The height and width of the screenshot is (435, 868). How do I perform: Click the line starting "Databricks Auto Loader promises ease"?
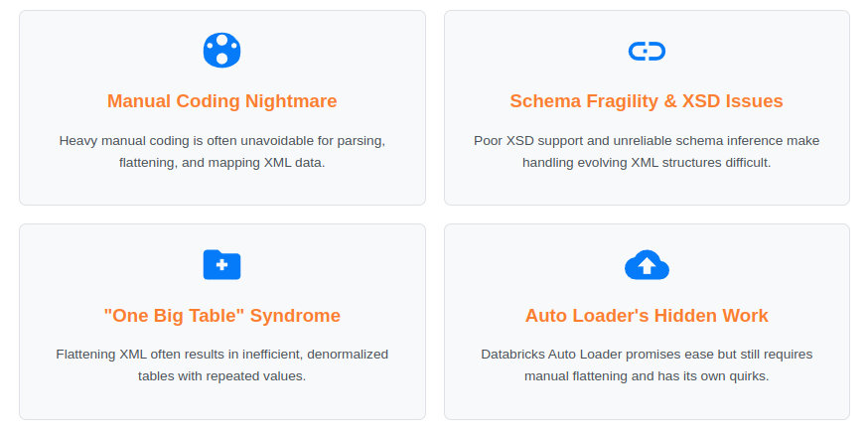(x=647, y=355)
